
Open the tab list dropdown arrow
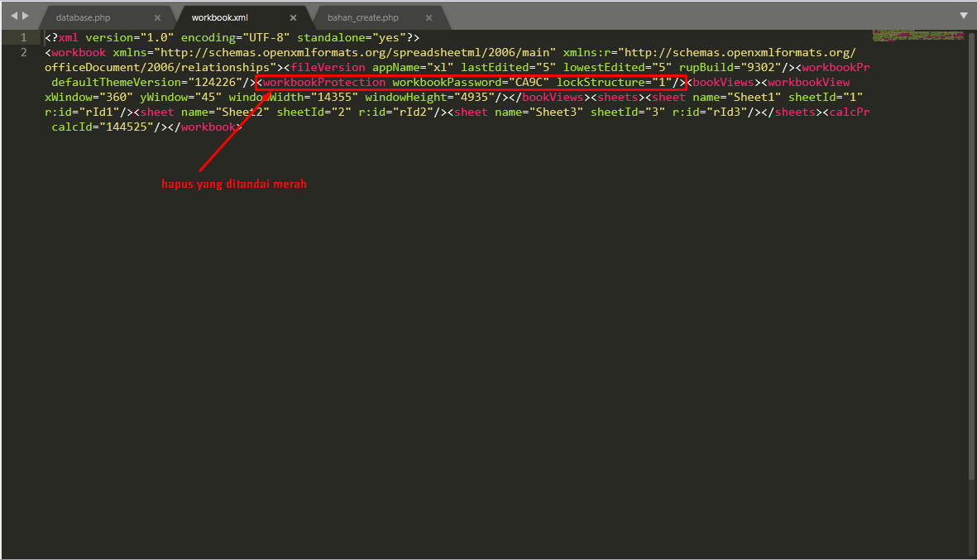[x=963, y=16]
